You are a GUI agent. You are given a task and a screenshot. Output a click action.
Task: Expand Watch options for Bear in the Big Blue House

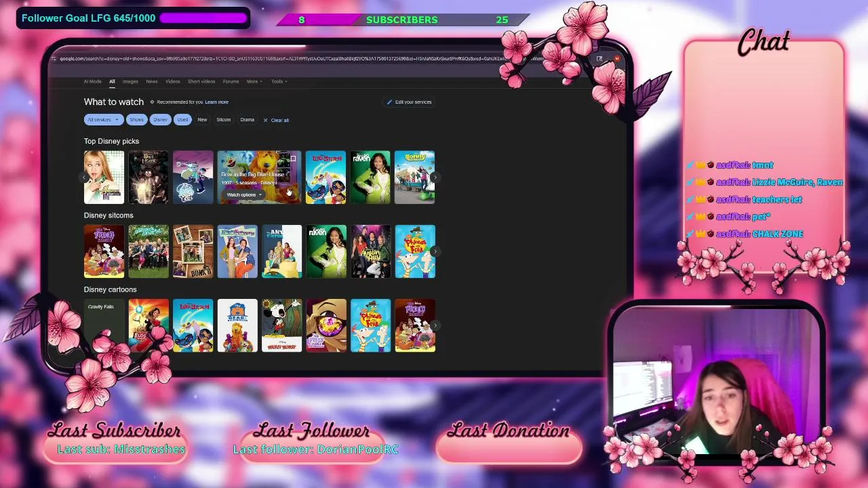(x=244, y=195)
